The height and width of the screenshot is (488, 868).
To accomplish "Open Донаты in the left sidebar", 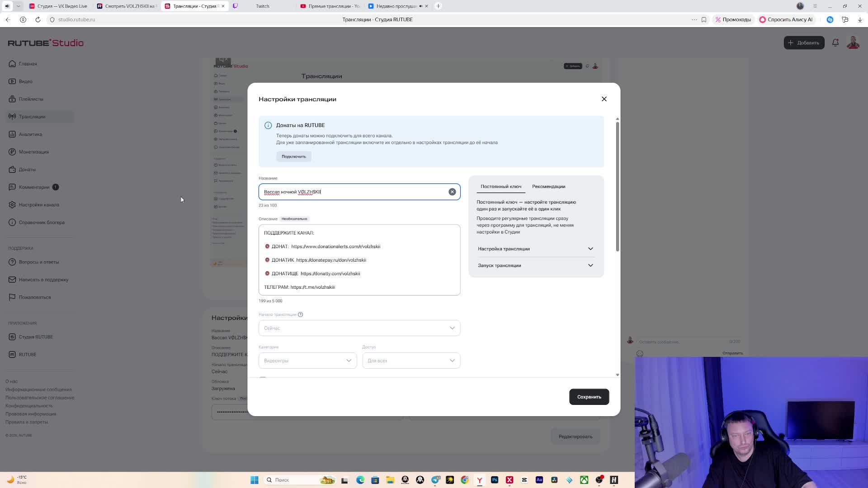I will point(27,169).
